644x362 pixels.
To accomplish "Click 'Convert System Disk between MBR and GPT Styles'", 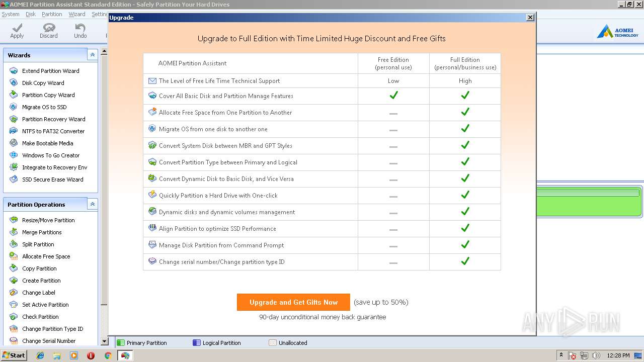I will (225, 146).
